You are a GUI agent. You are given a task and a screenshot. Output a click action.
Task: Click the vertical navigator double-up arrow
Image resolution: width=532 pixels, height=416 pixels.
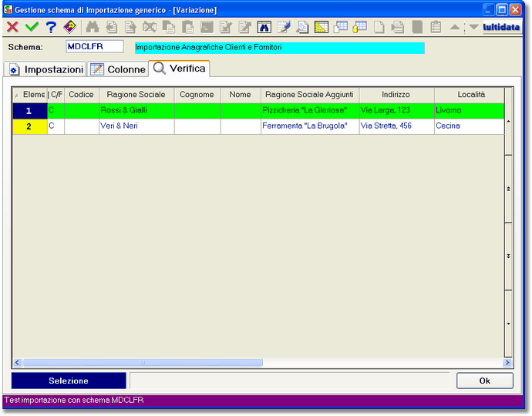point(508,189)
